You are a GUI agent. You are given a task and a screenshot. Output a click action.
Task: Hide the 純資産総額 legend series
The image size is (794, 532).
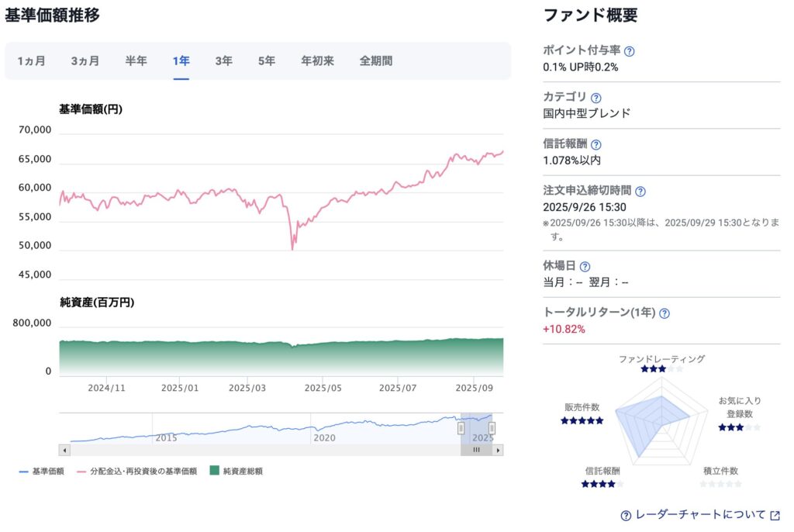tap(236, 471)
